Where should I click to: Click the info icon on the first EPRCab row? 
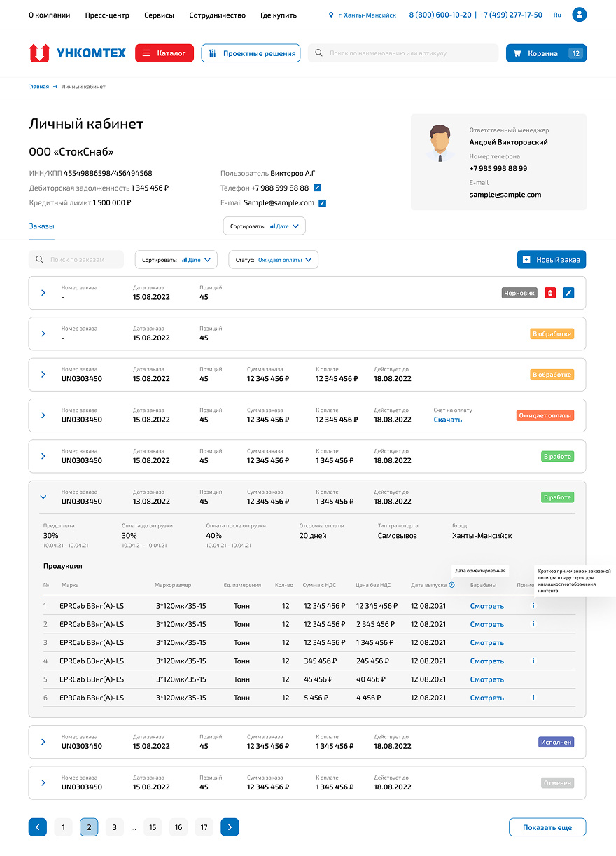point(533,605)
